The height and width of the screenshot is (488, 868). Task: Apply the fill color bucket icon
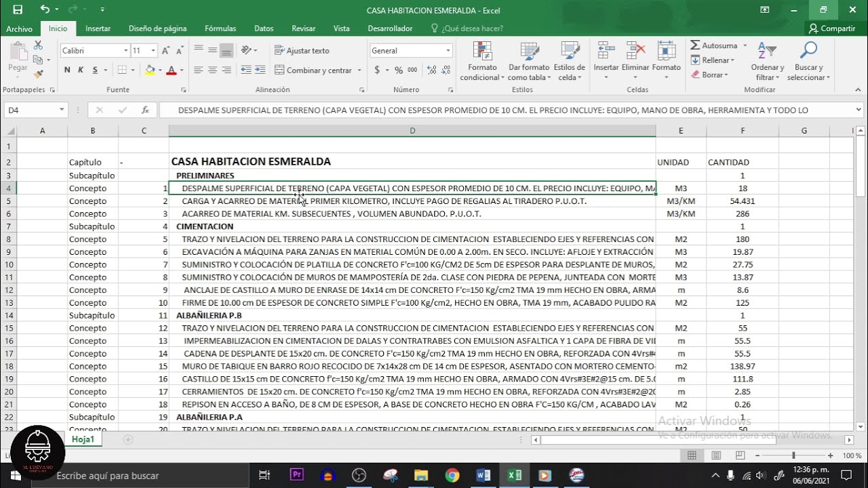[150, 70]
